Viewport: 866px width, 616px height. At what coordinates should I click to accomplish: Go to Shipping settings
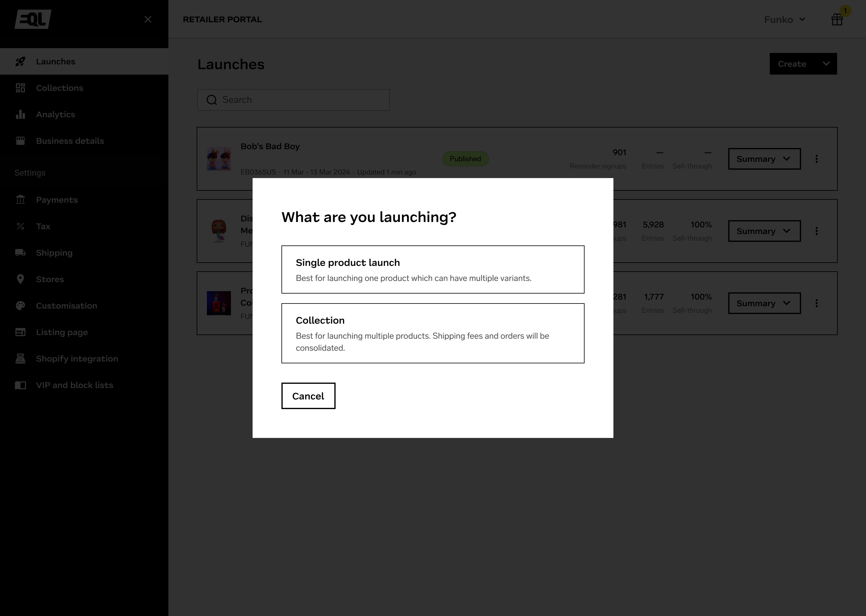[x=84, y=253]
